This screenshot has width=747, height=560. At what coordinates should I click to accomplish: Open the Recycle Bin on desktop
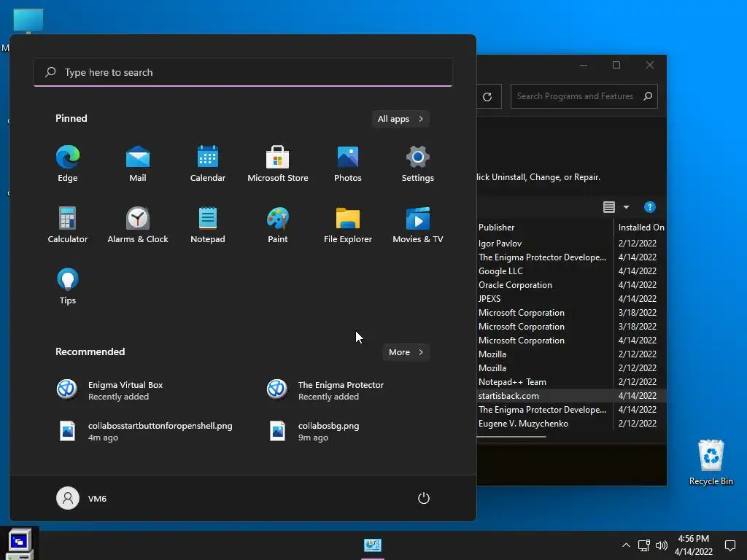711,462
